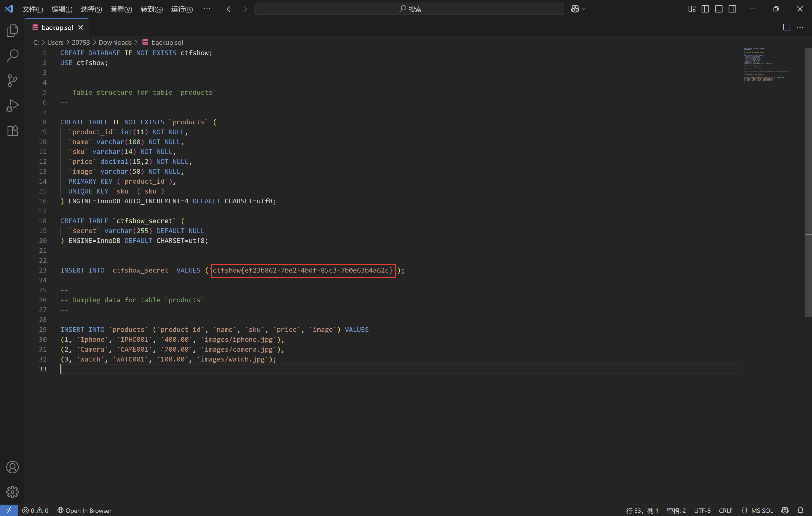Open the Copilot chat dropdown arrow
The image size is (812, 516).
(x=584, y=9)
